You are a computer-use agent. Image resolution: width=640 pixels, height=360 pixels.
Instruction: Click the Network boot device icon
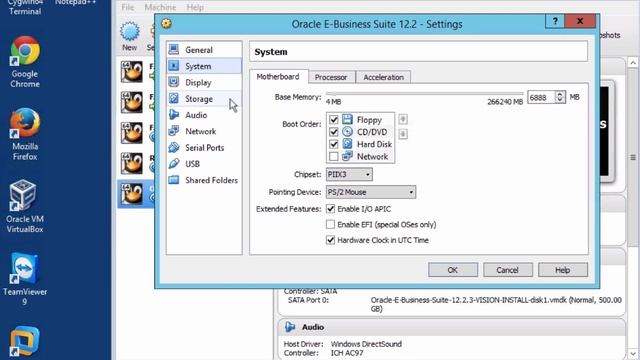click(x=347, y=156)
